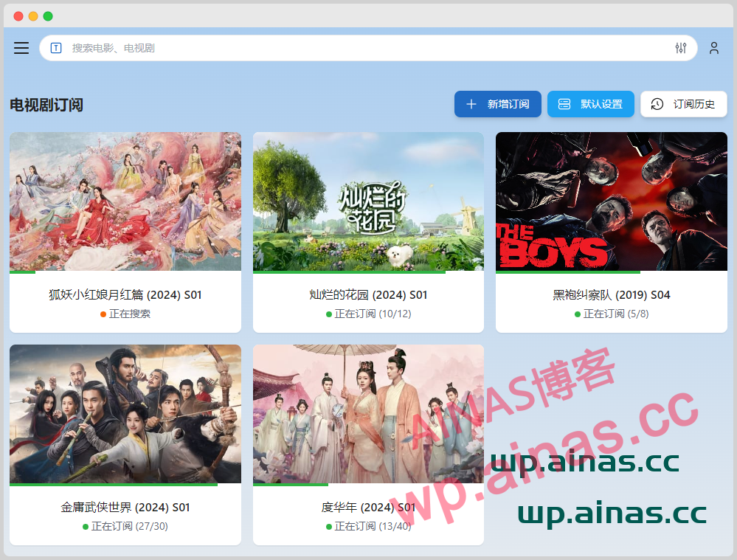Viewport: 737px width, 560px height.
Task: Open 狐妖小红娘月红篇 poster thumbnail
Action: [125, 201]
